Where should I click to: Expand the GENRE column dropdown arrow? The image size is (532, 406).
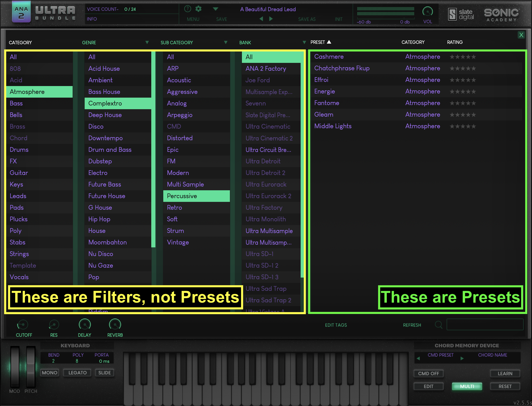point(147,42)
